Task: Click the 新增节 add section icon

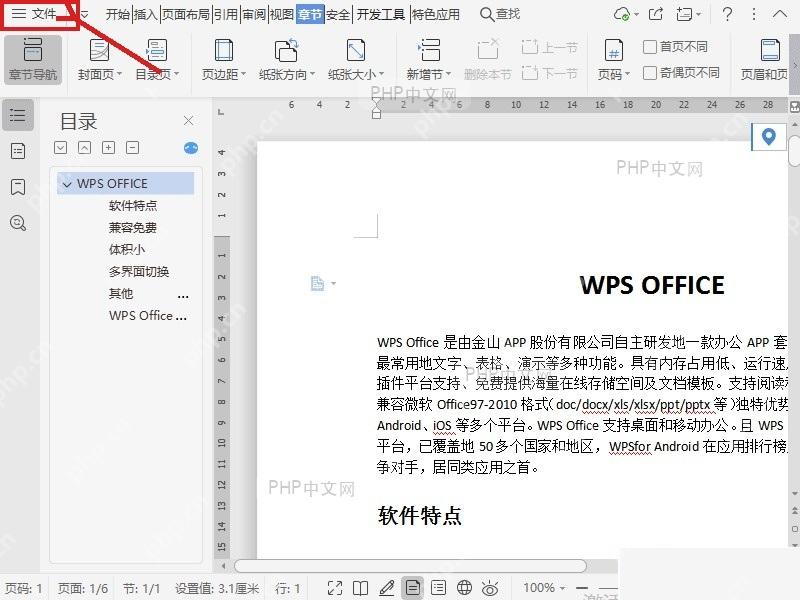Action: pyautogui.click(x=429, y=51)
